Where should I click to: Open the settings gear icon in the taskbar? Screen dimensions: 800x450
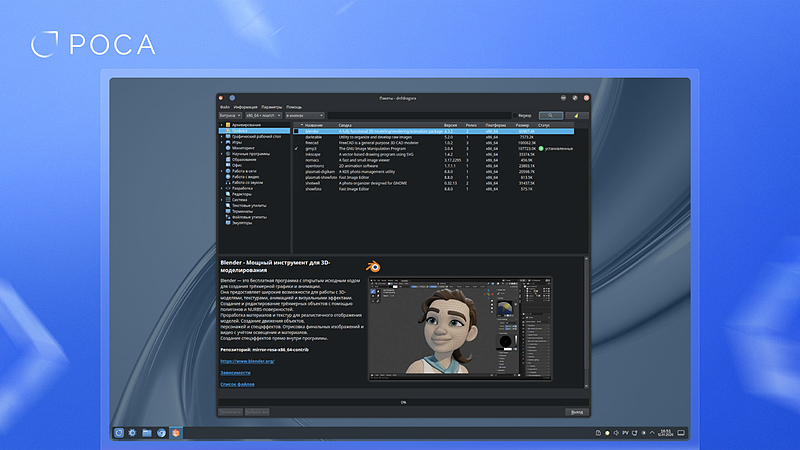point(133,432)
